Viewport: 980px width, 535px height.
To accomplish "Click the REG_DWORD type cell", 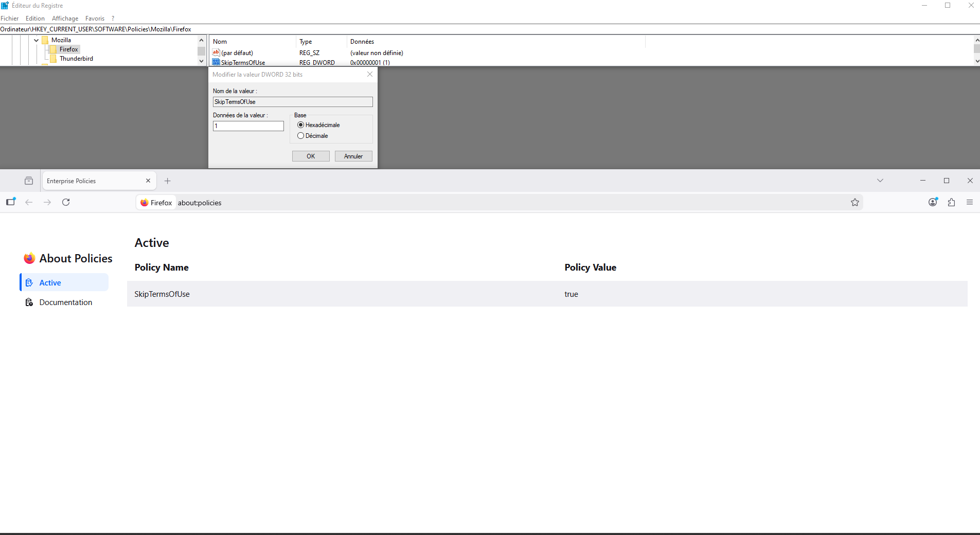I will click(x=317, y=63).
